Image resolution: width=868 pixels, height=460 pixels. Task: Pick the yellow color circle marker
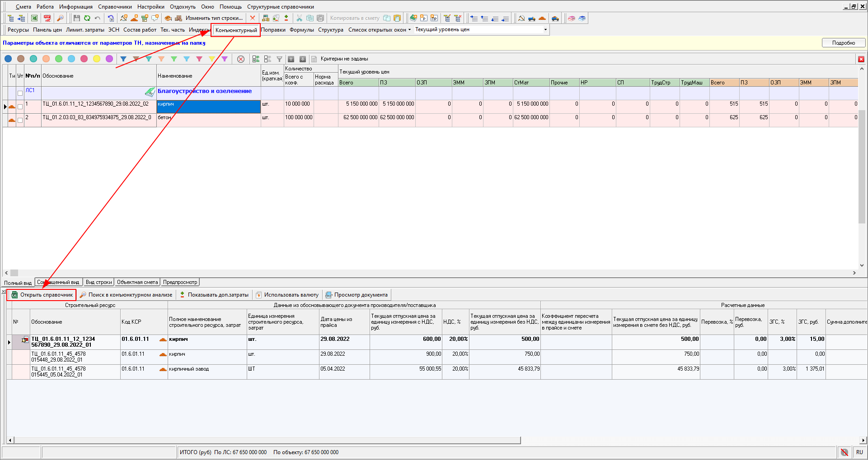(x=97, y=59)
